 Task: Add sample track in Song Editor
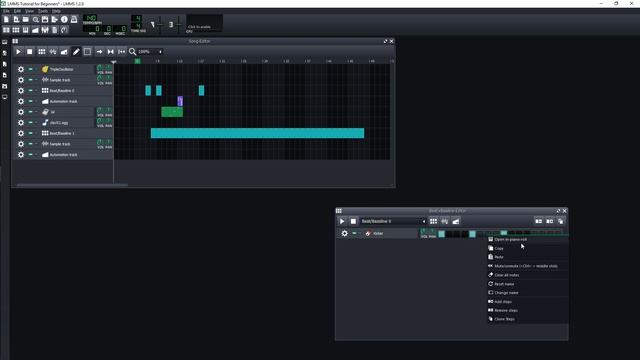point(53,52)
